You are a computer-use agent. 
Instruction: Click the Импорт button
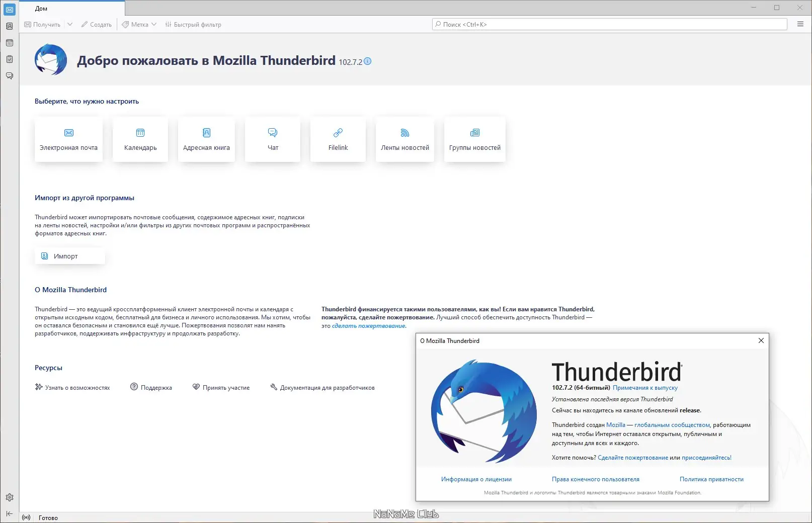click(x=70, y=256)
